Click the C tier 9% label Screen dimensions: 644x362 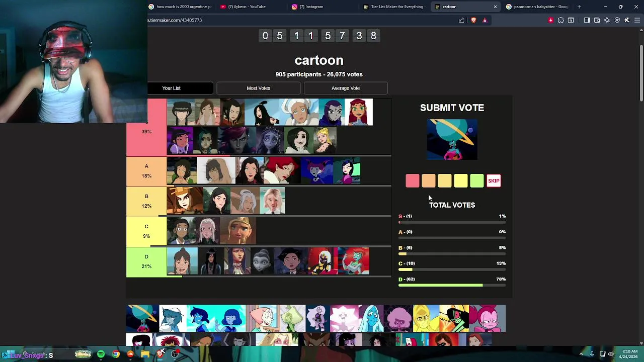pos(146,232)
